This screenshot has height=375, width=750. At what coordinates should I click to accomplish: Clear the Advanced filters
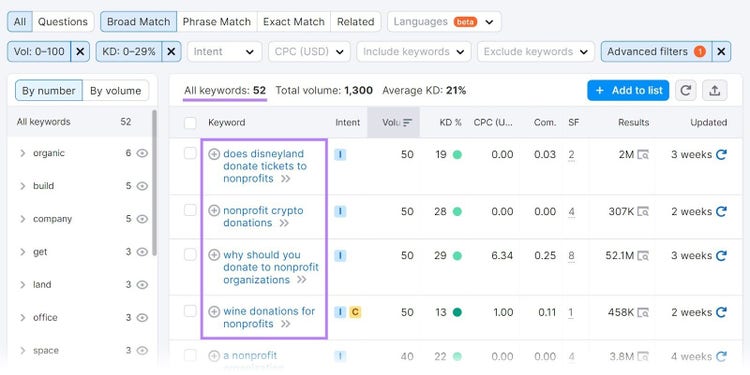click(721, 52)
